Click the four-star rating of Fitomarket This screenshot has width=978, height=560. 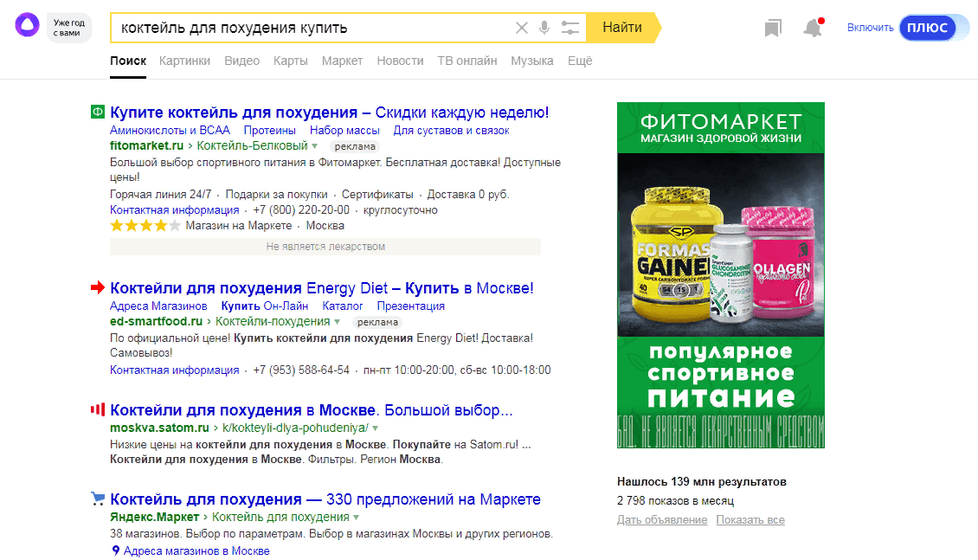coord(145,226)
